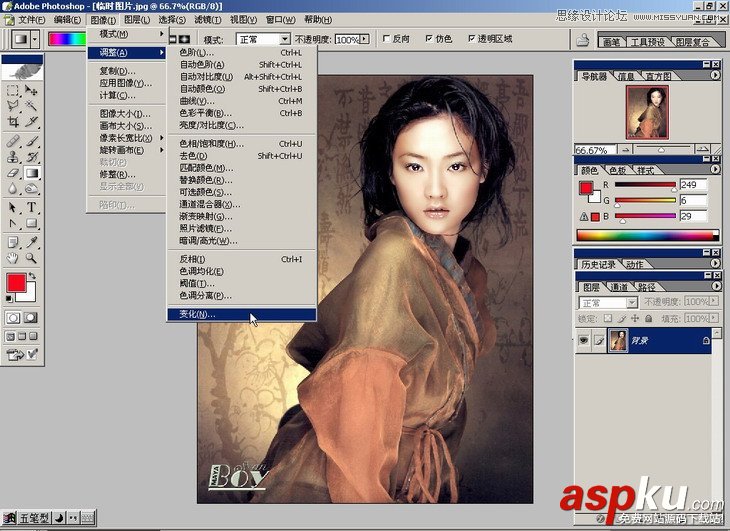
Task: Select the Move tool
Action: [x=32, y=90]
